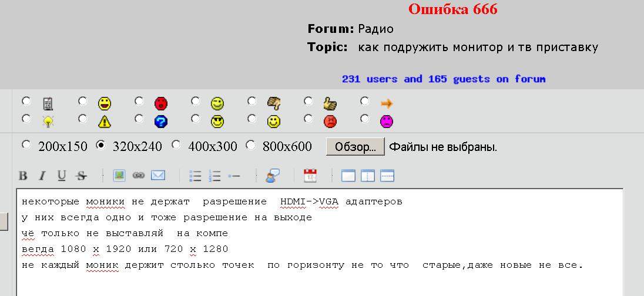Click the vertically split layout icon
This screenshot has height=296, width=644.
pos(368,175)
